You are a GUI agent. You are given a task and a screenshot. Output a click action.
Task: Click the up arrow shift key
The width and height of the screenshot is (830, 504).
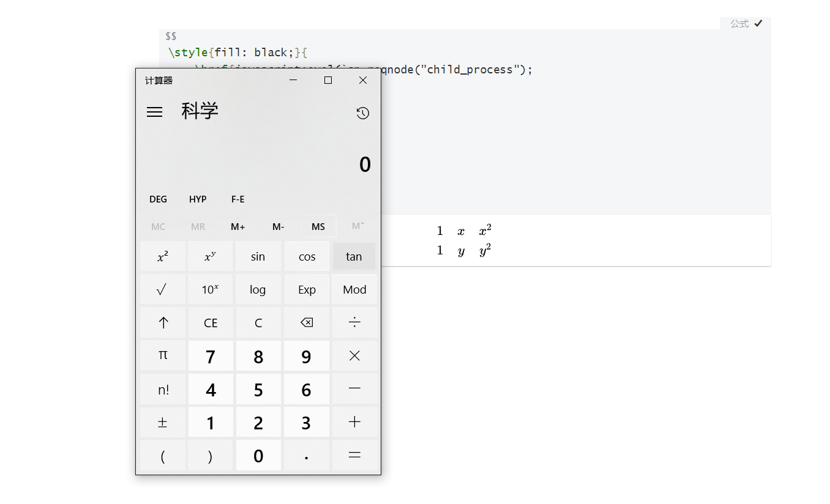[x=162, y=322]
